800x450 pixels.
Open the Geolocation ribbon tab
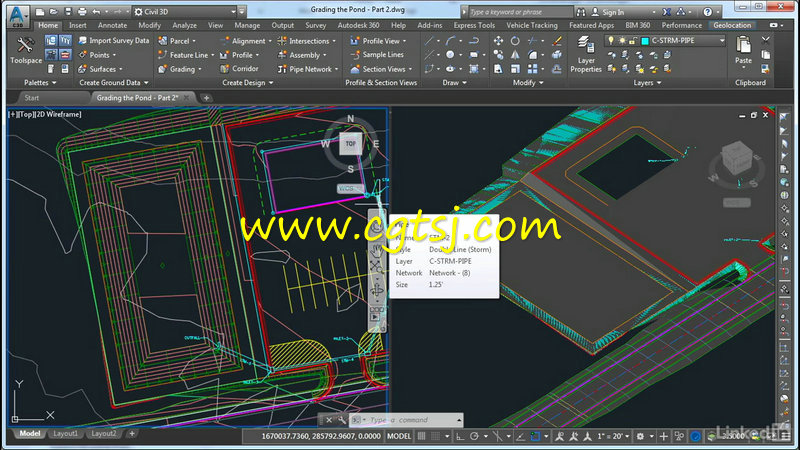tap(732, 25)
